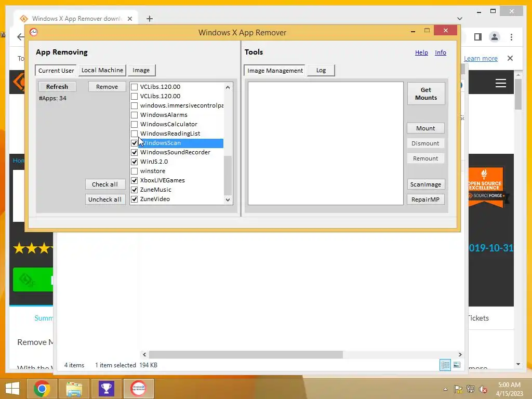This screenshot has height=399, width=532.
Task: Click the Image Management list box
Action: tap(325, 143)
